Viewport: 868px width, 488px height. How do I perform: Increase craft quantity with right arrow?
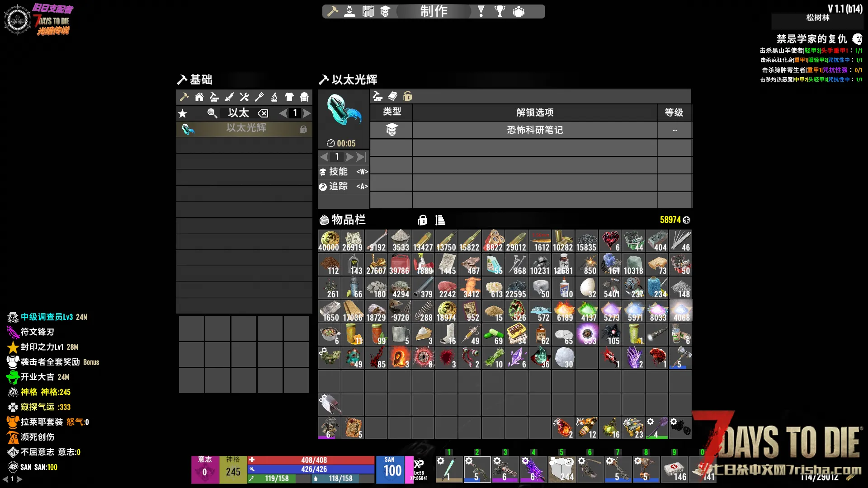[349, 157]
